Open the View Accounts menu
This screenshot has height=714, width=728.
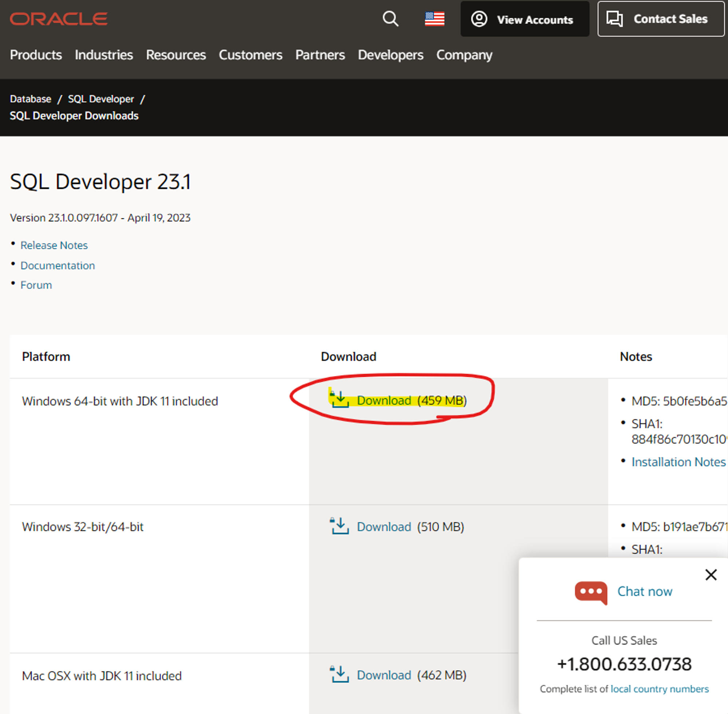tap(524, 19)
